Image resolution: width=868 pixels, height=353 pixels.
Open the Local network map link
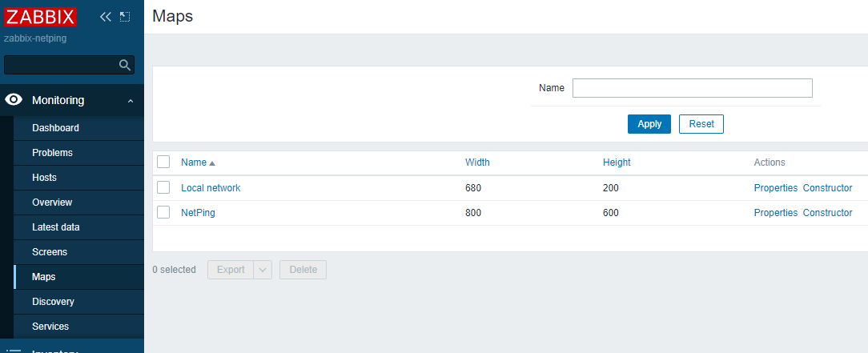[x=211, y=188]
